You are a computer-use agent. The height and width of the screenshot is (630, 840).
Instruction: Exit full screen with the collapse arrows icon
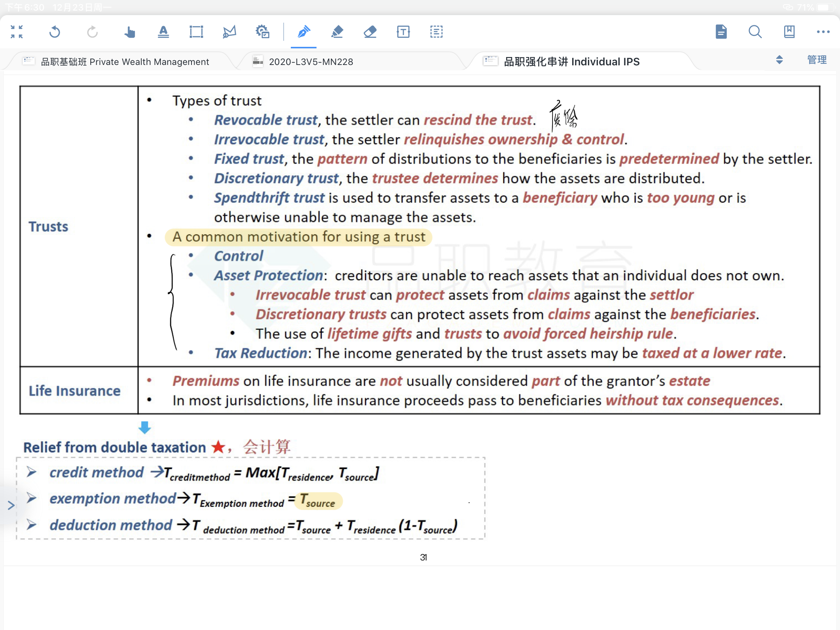click(17, 32)
